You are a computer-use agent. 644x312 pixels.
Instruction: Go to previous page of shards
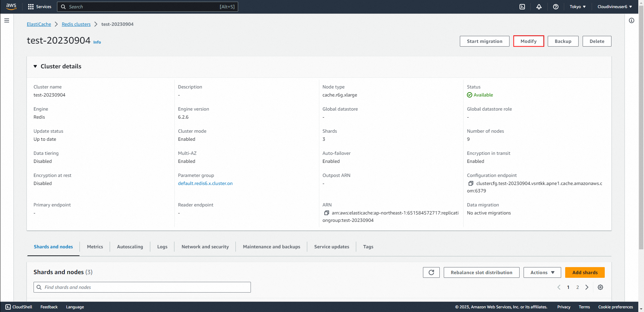point(559,287)
